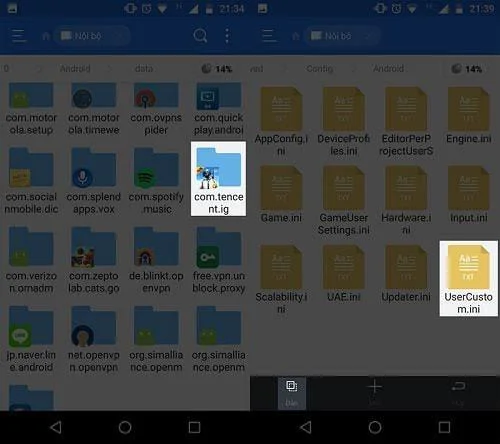Open com.verizon.omadm folder

click(x=31, y=260)
